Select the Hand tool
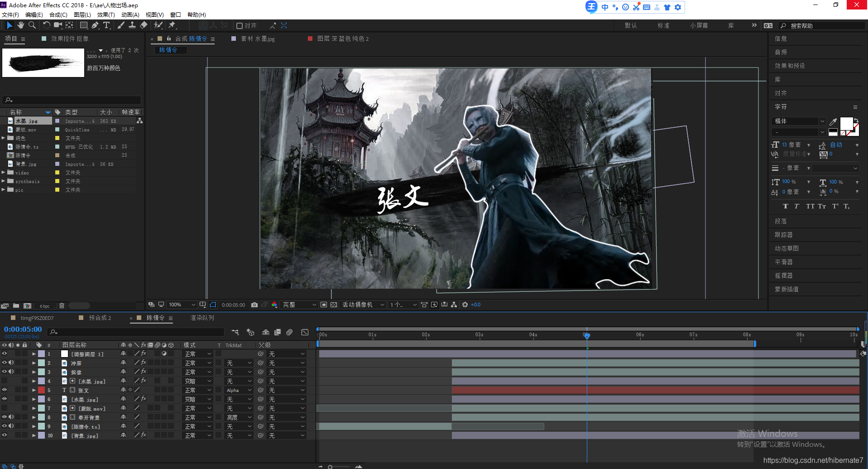Screen dimensions: 868x469 coord(21,25)
